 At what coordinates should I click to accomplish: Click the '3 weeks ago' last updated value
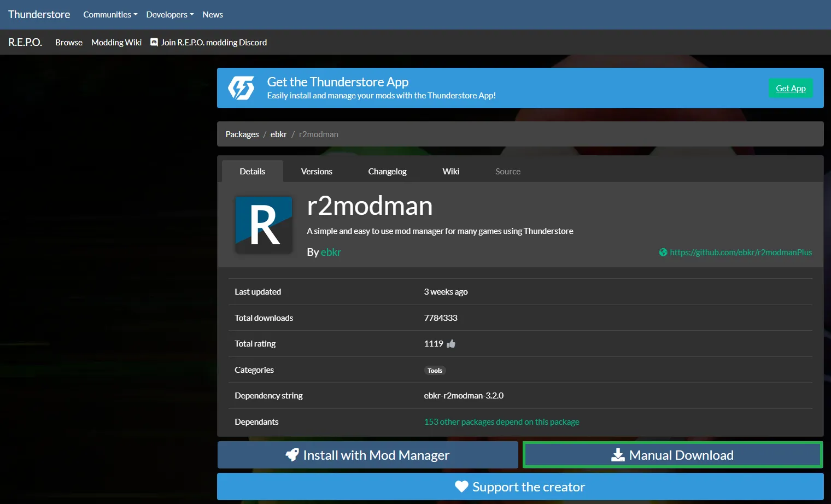click(446, 292)
